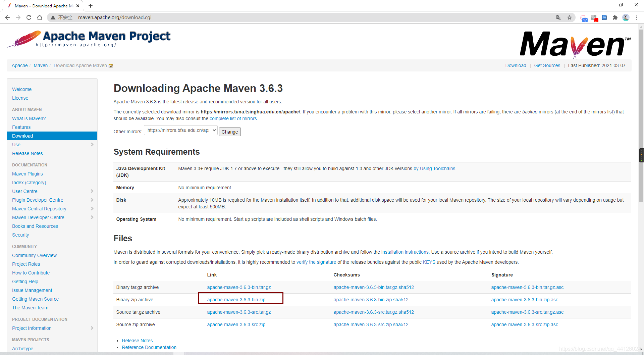The height and width of the screenshot is (355, 644).
Task: Download apache-maven-3.6.3-src.tar.gz
Action: pos(239,312)
